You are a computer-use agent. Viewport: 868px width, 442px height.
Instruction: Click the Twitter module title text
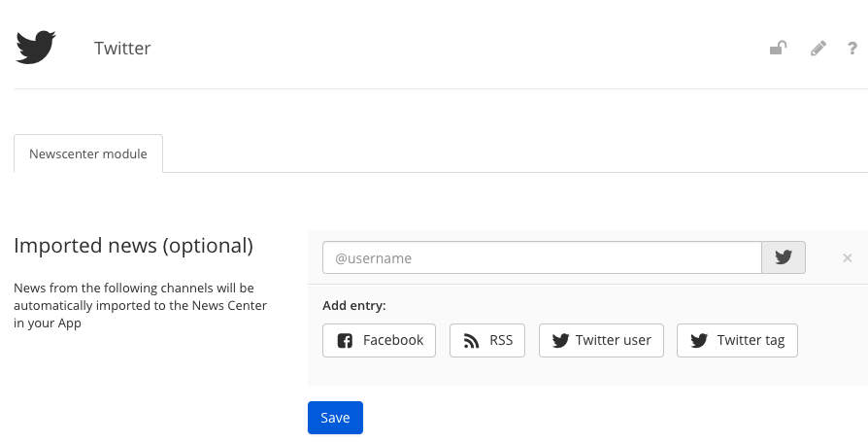122,49
